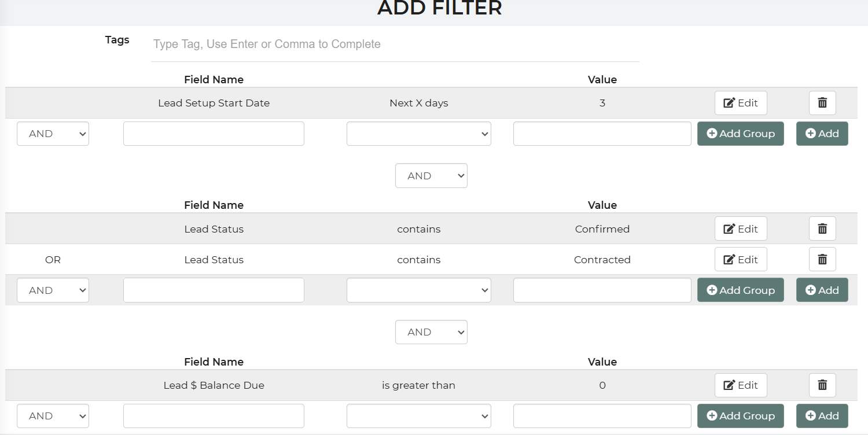Delete the Lead $ Balance Due filter row
Screen dimensions: 868x435
822,385
